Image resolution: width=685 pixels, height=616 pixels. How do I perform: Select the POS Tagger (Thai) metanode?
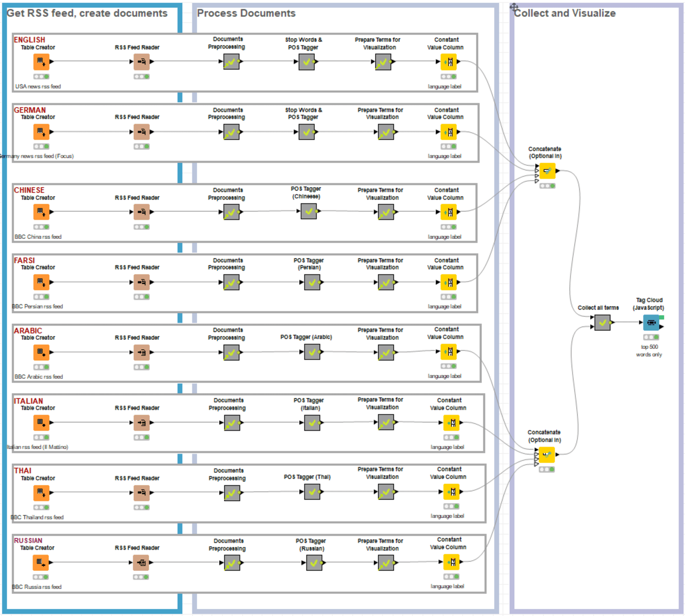coord(312,492)
